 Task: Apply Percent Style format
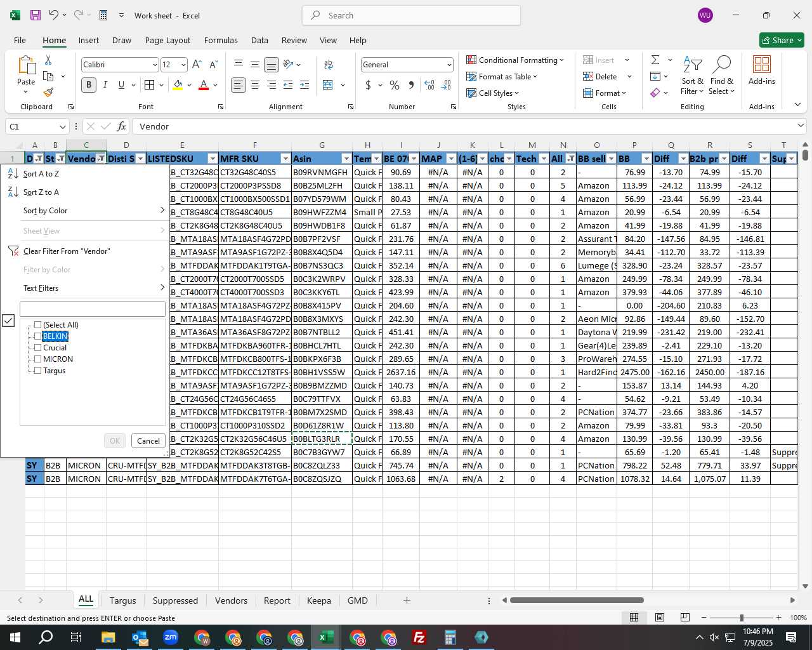(x=395, y=85)
